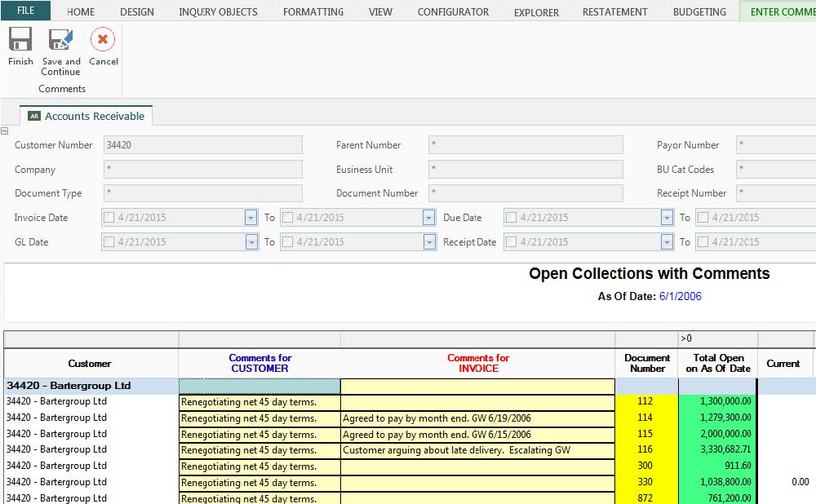Tick the Receipt Date from checkbox
Screen dimensions: 816x504
pyautogui.click(x=511, y=242)
